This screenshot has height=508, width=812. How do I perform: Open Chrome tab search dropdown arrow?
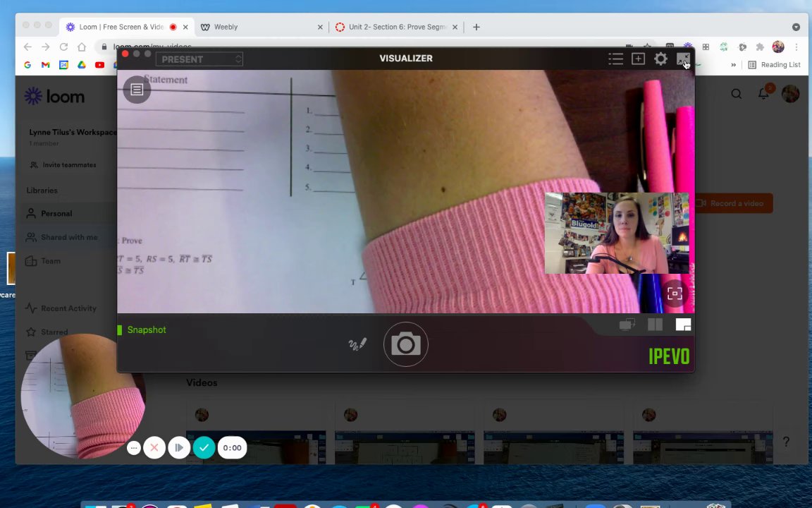(x=796, y=27)
